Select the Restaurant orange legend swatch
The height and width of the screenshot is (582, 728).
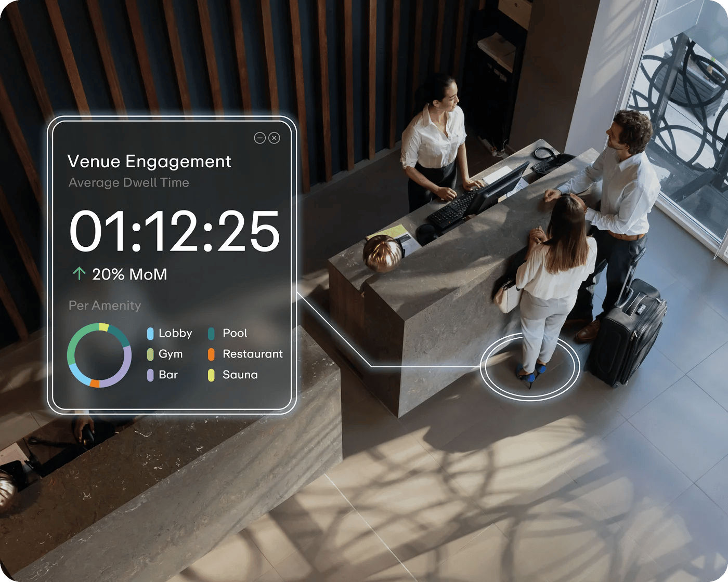coord(211,354)
